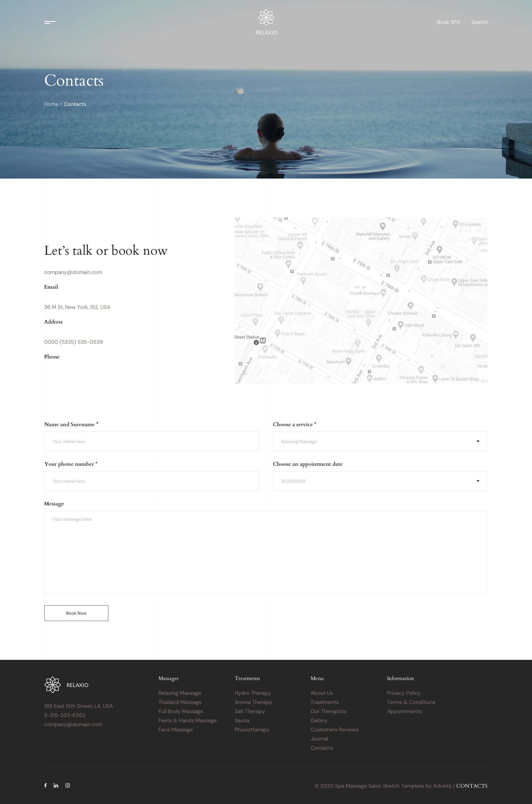
Task: Click the H&R Block map pin
Action: tap(400, 325)
